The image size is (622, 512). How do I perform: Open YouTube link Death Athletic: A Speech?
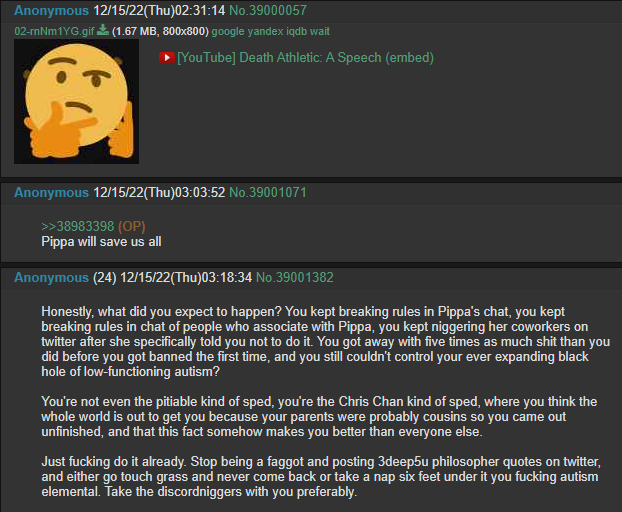click(279, 58)
